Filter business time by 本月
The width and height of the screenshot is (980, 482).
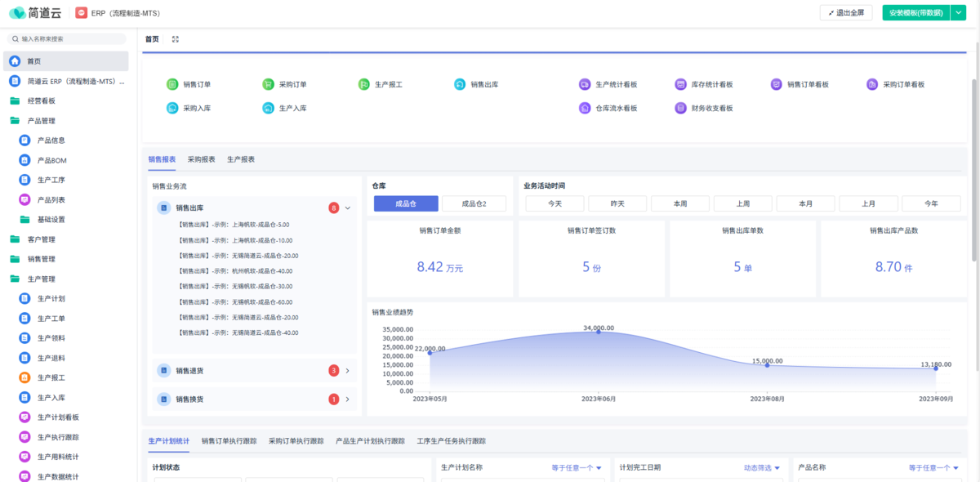point(805,203)
